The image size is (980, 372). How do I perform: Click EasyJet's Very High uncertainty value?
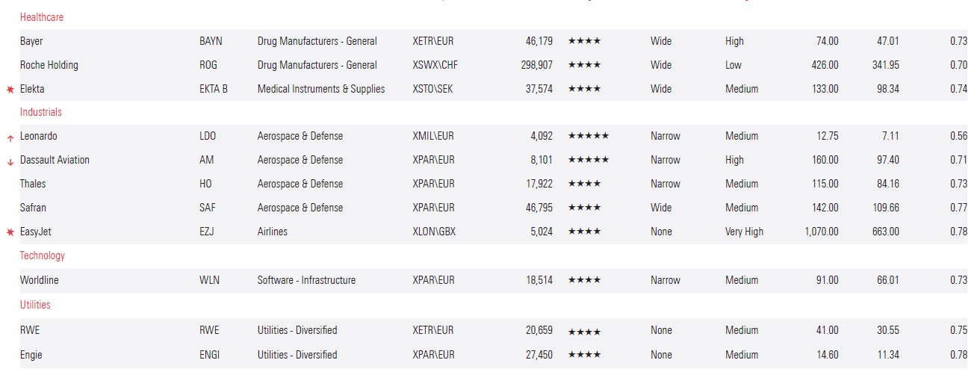pos(744,232)
